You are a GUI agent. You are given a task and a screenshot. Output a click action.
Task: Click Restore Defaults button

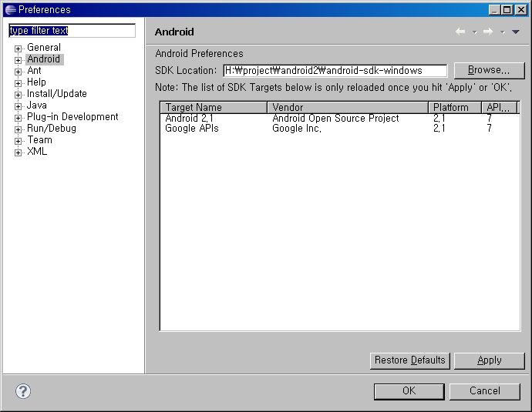coord(410,360)
